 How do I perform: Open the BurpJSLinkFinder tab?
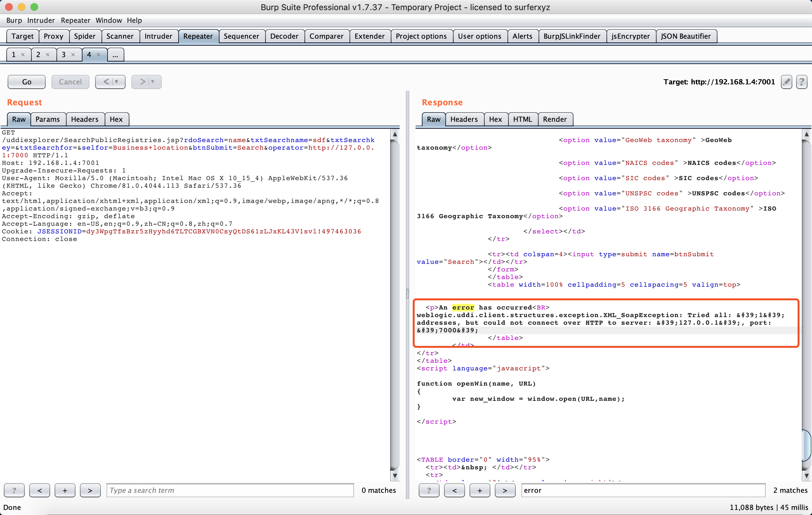(572, 36)
